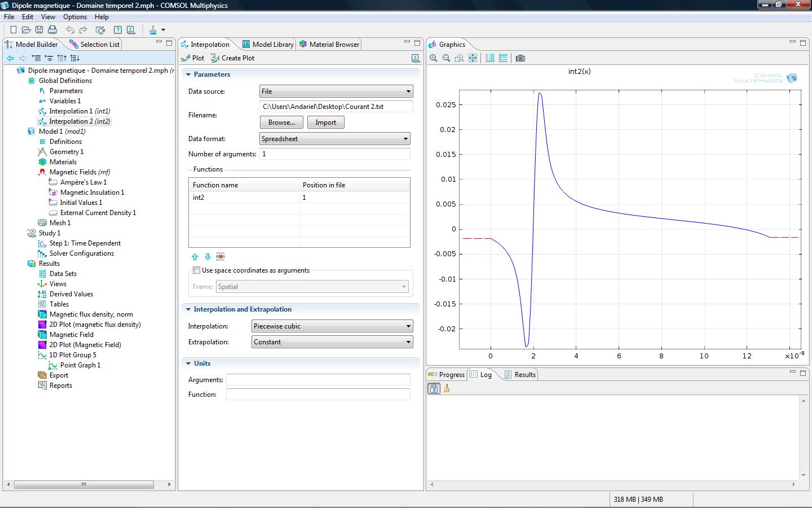The width and height of the screenshot is (812, 508).
Task: Activate Zoom Box tool in Graphics
Action: [459, 58]
